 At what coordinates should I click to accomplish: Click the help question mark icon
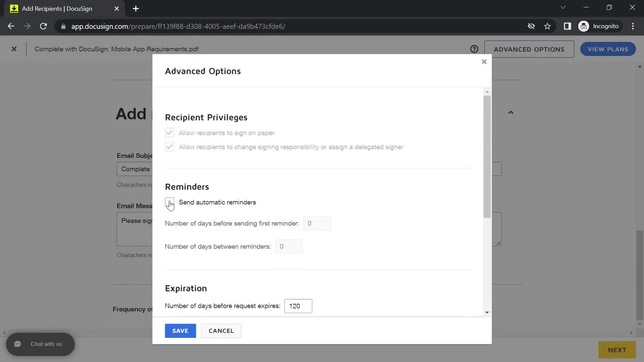475,49
